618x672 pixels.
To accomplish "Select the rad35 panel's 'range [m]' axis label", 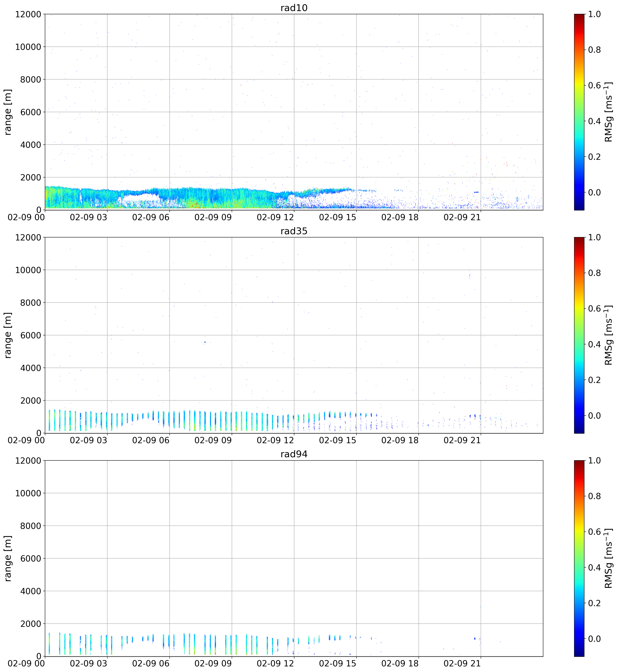I will click(8, 335).
